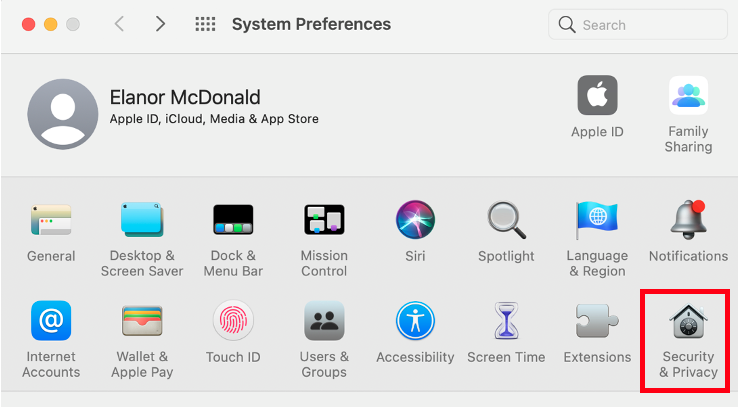Click the Search field
Image resolution: width=748 pixels, height=412 pixels.
click(638, 24)
